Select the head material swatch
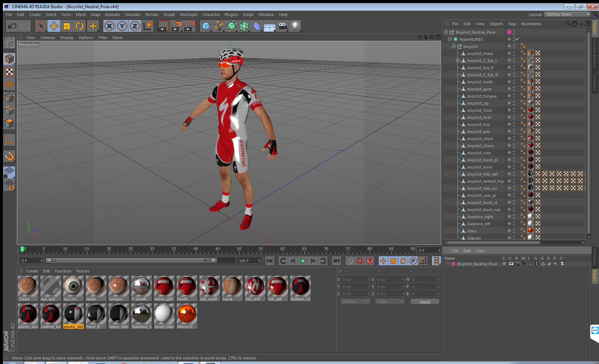599x364 pixels. point(28,288)
